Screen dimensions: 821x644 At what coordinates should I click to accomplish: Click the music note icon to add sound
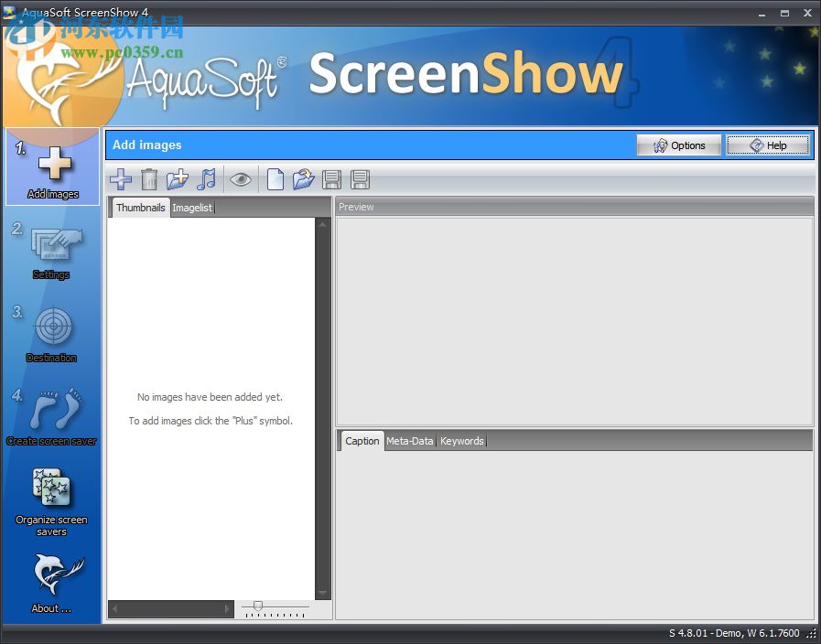206,179
